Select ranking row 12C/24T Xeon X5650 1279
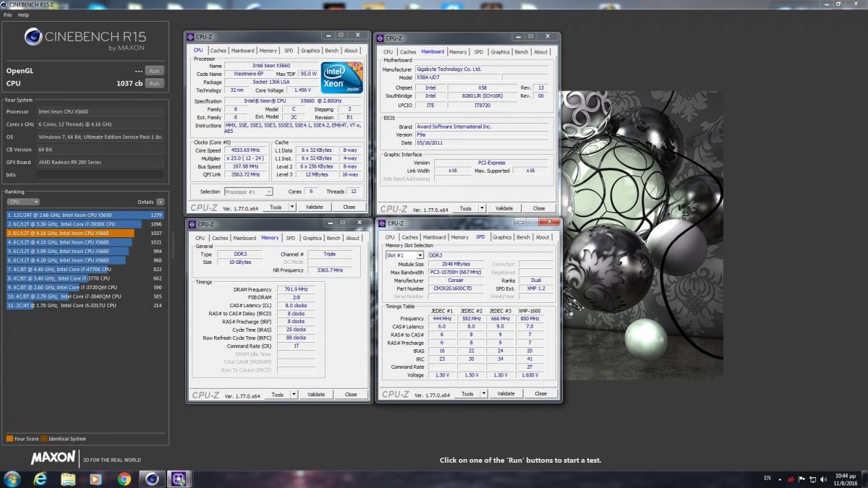 coord(85,215)
